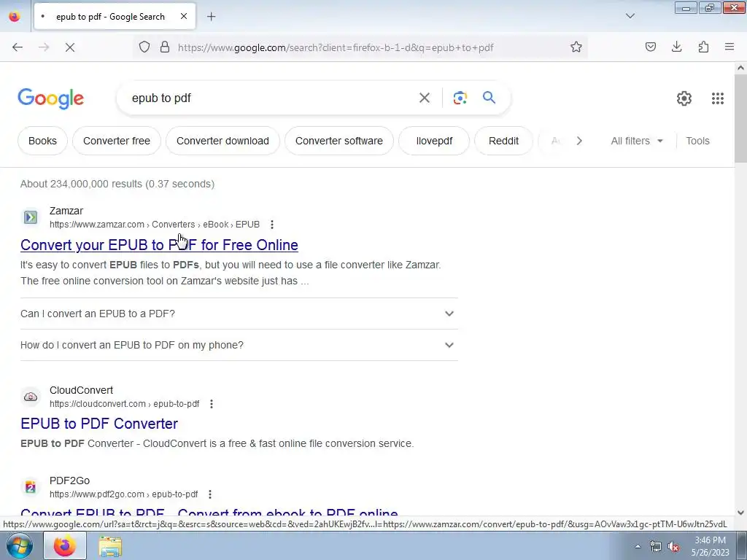
Task: Clear the Google search box text
Action: point(424,98)
